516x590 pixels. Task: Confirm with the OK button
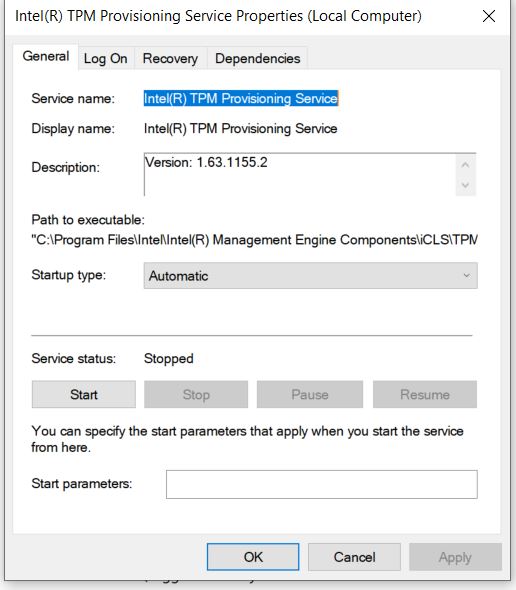tap(253, 557)
